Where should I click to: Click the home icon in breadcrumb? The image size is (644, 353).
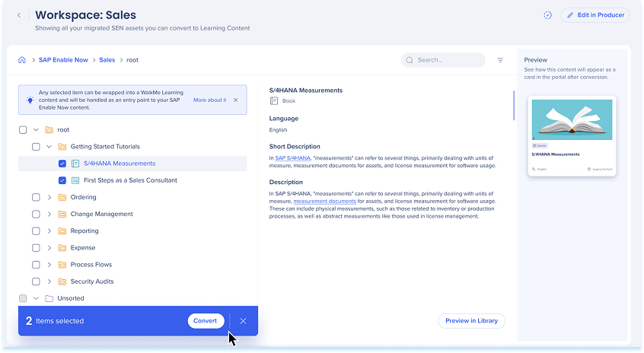tap(22, 60)
